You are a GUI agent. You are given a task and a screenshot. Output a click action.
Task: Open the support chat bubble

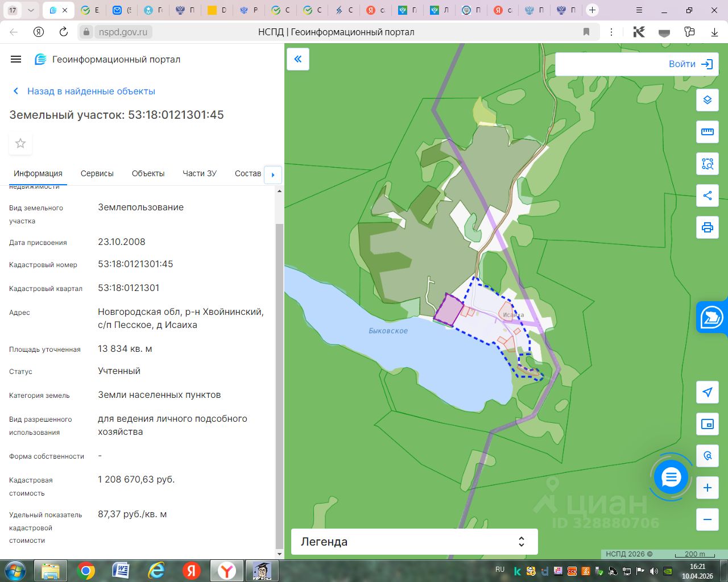click(671, 477)
